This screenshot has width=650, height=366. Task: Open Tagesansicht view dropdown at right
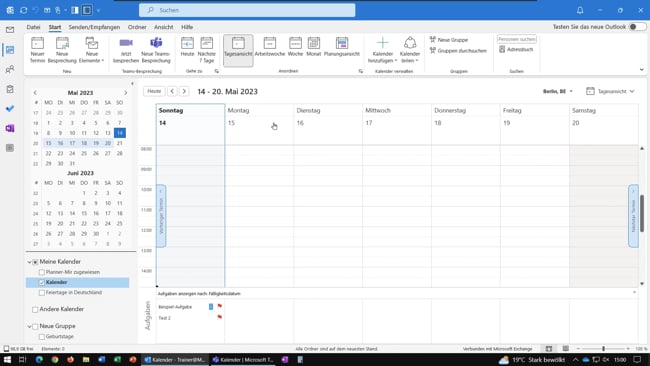click(x=610, y=91)
